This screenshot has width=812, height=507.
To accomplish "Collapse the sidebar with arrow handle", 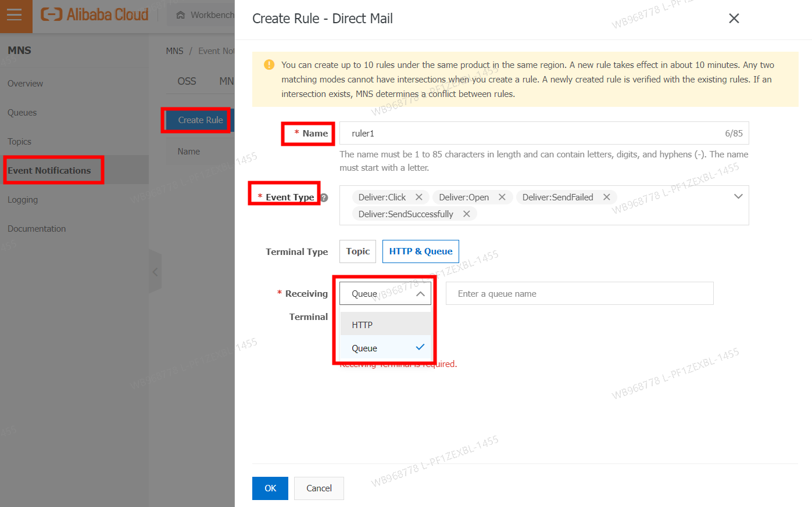I will (155, 272).
